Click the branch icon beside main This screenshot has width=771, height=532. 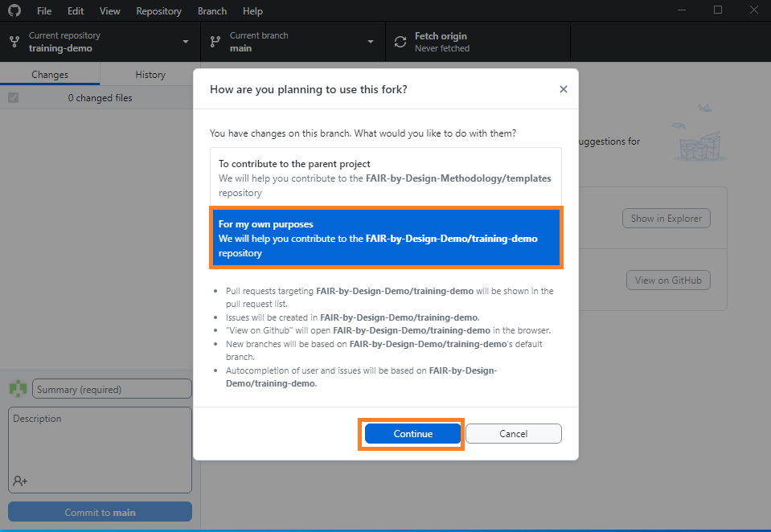click(215, 41)
